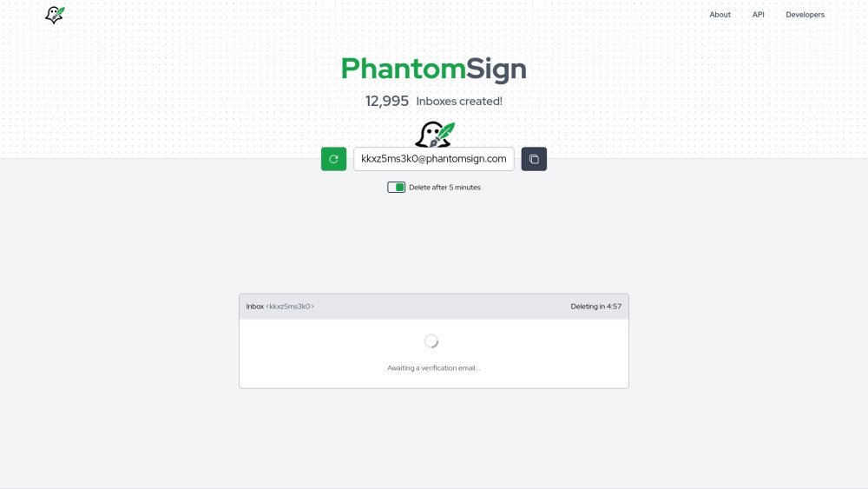Copy the email address with copy icon
This screenshot has width=868, height=489.
(534, 159)
